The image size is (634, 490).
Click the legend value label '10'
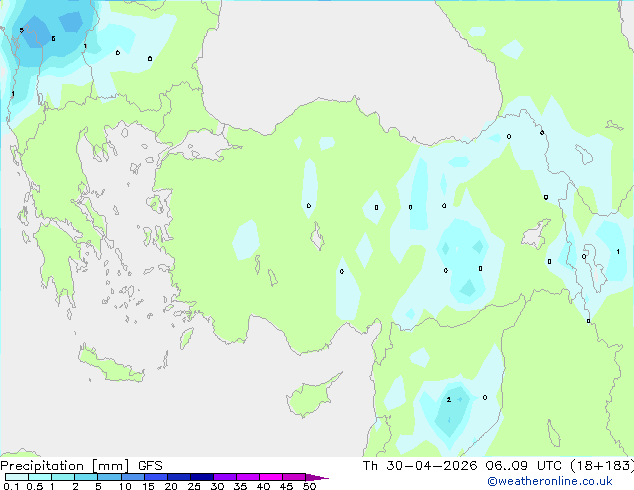click(x=125, y=486)
